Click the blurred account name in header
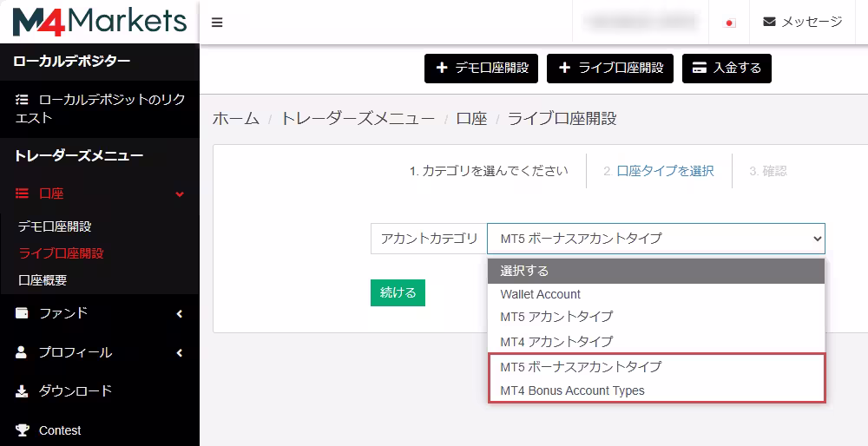This screenshot has width=868, height=446. [x=640, y=22]
